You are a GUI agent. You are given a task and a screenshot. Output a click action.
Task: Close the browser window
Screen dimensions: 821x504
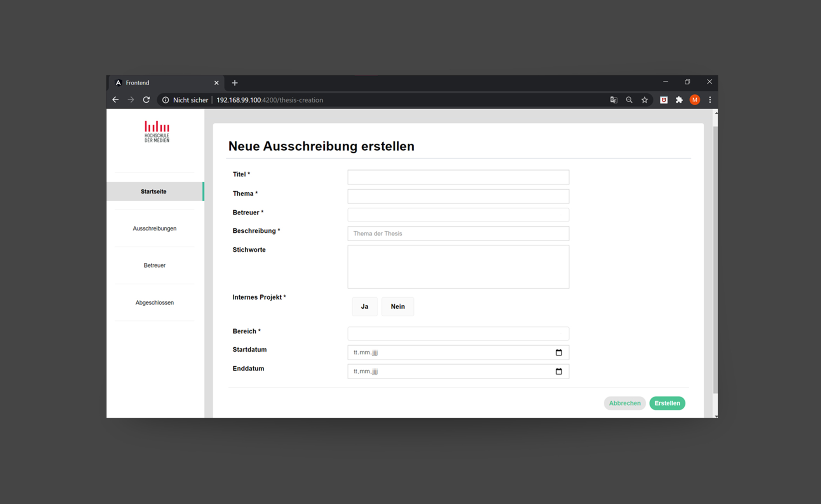click(x=709, y=82)
